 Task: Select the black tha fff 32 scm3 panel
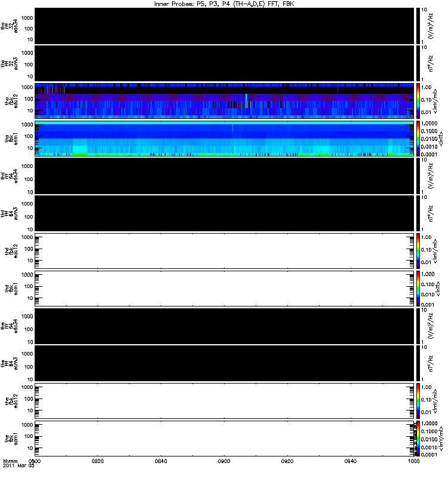pyautogui.click(x=225, y=63)
